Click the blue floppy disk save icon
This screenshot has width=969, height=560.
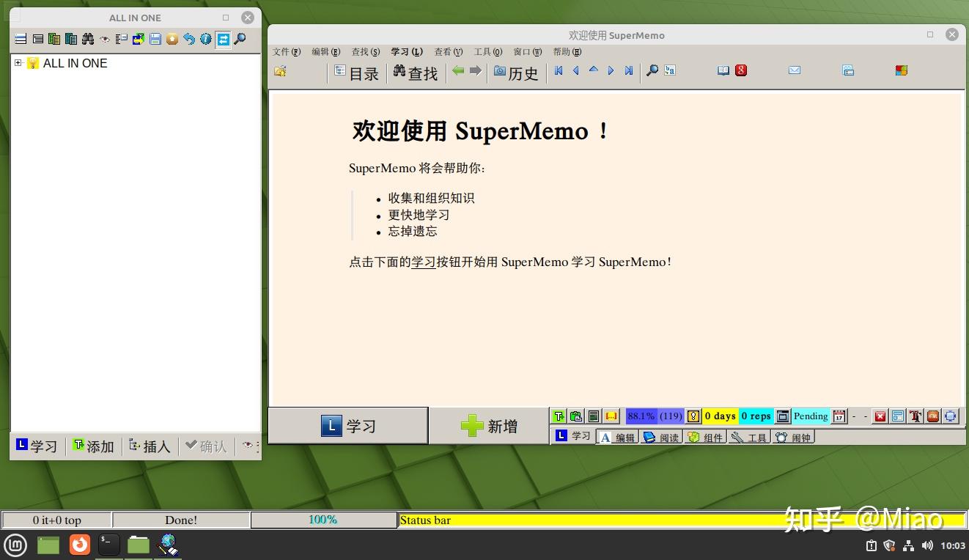click(x=155, y=39)
